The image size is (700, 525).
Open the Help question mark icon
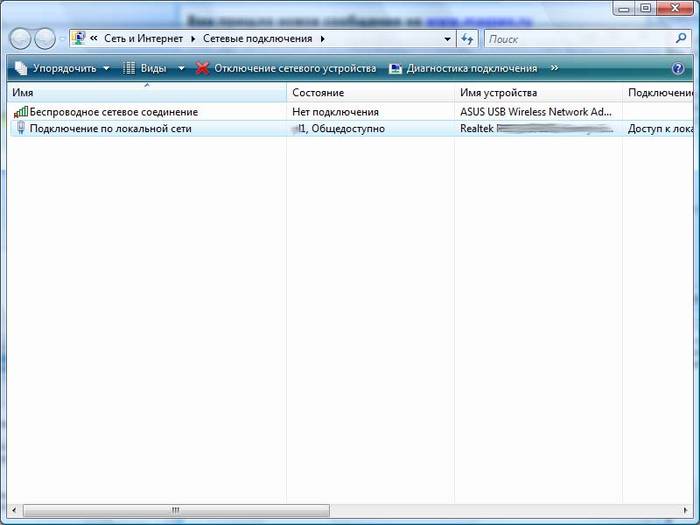coord(678,68)
